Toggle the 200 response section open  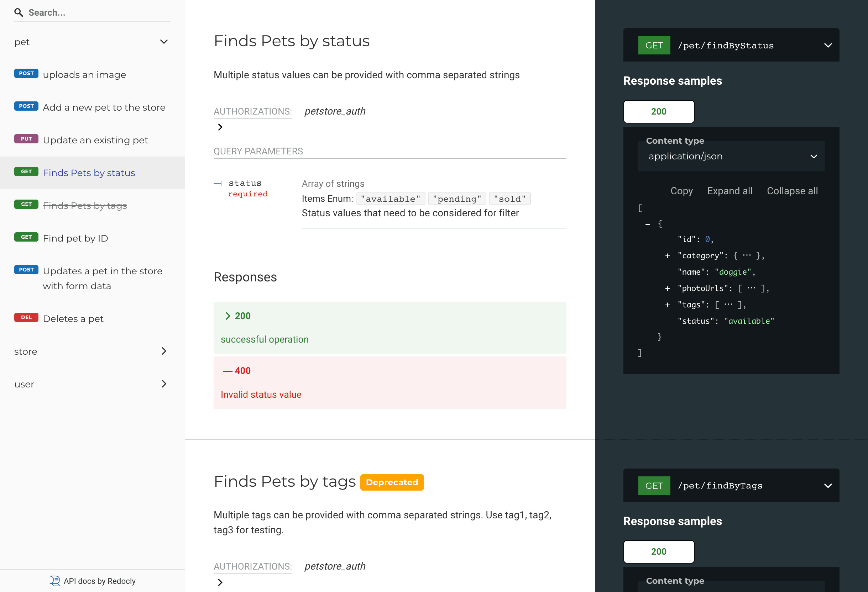(237, 316)
